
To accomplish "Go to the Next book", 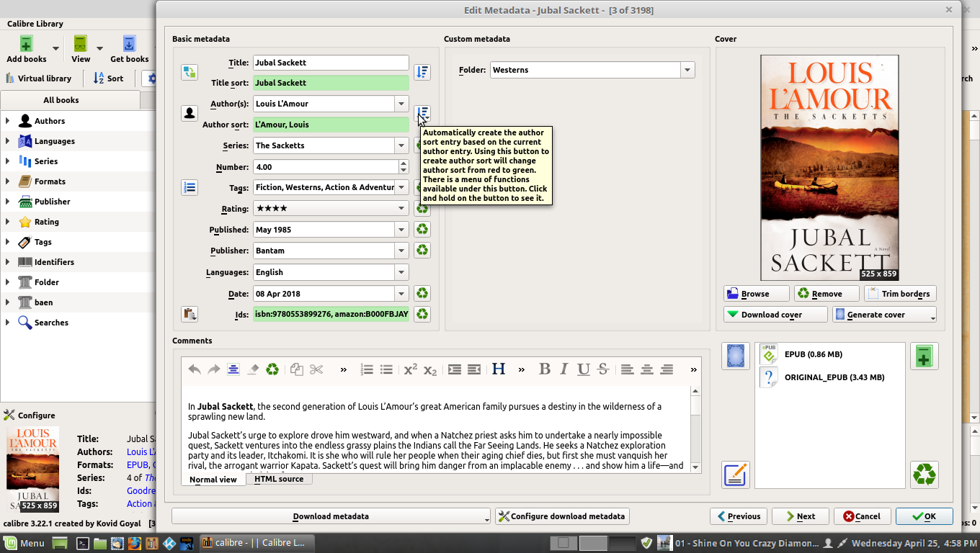I will click(800, 516).
